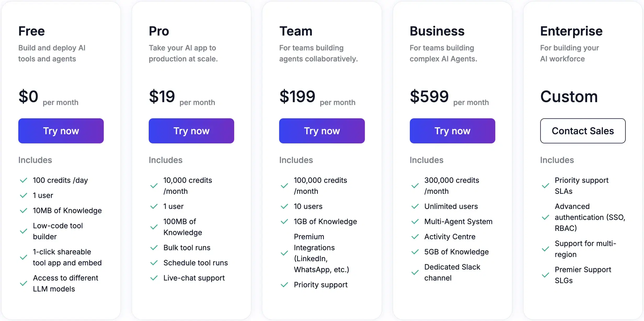The image size is (644, 321).
Task: Click the checkmark beside '1GB of Knowledge'
Action: click(x=284, y=221)
